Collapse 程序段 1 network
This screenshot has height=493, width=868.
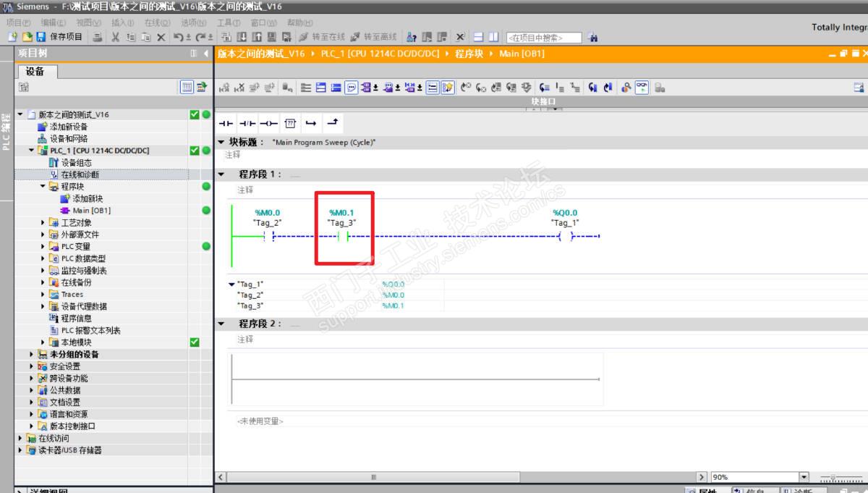[x=221, y=174]
